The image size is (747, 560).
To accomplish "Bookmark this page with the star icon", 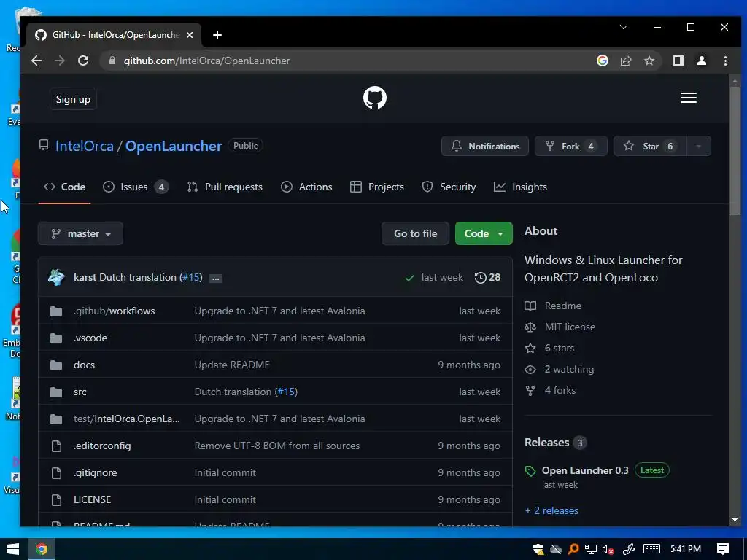I will tap(649, 61).
